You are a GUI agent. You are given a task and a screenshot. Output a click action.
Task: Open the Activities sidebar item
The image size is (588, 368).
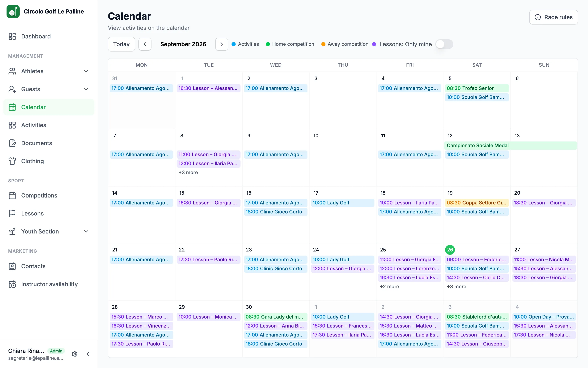pyautogui.click(x=49, y=125)
